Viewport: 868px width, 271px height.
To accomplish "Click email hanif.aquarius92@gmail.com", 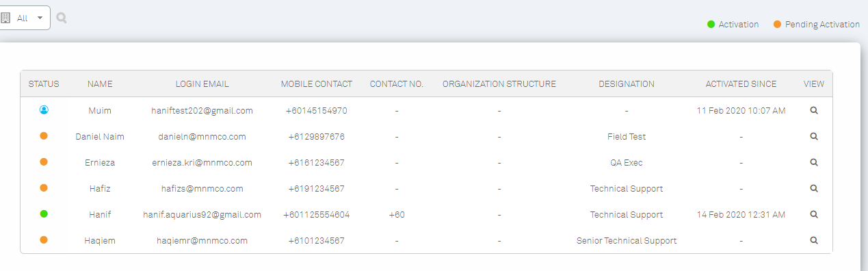I will 202,214.
